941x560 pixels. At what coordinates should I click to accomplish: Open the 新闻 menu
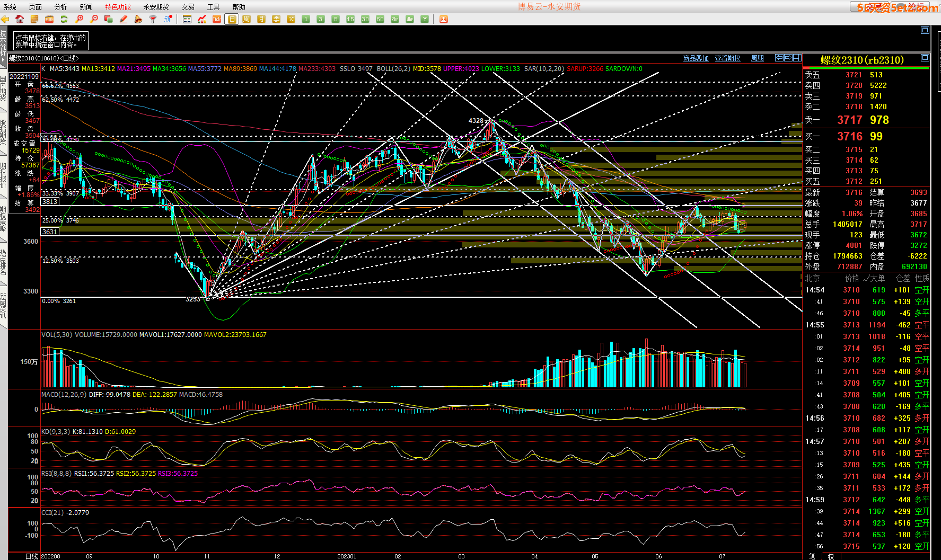pyautogui.click(x=86, y=7)
